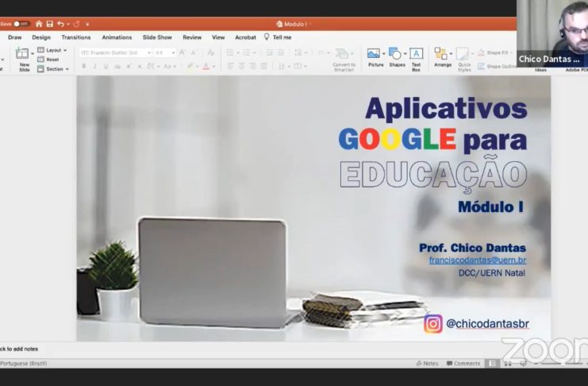Open the Slide Show tab
The width and height of the screenshot is (588, 386).
tap(157, 37)
